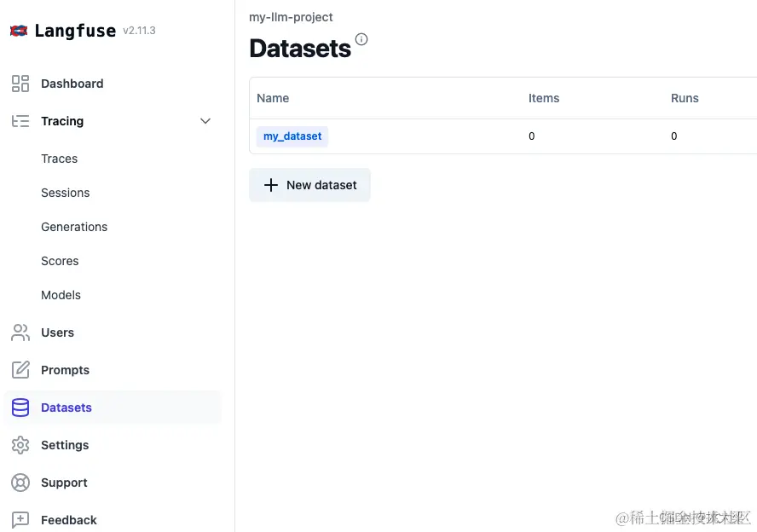Open the Dashboard menu item
Image resolution: width=757 pixels, height=532 pixels.
click(72, 84)
